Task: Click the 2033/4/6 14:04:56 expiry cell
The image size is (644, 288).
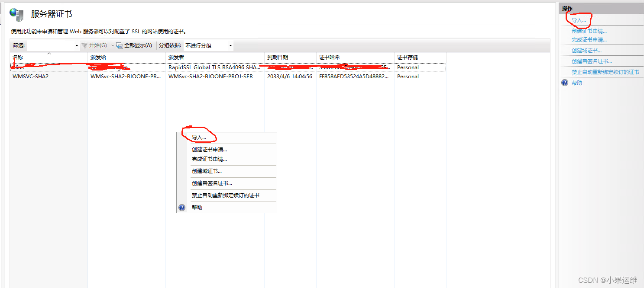Action: click(289, 77)
